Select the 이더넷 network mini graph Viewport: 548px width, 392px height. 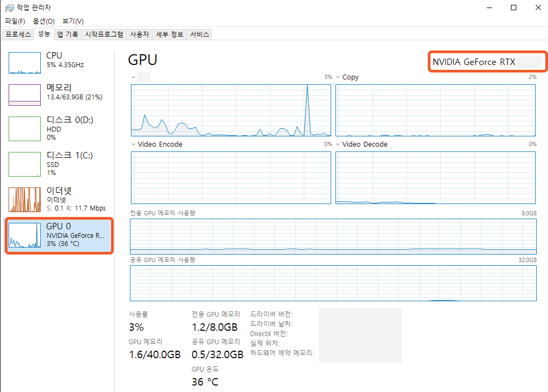(x=25, y=200)
